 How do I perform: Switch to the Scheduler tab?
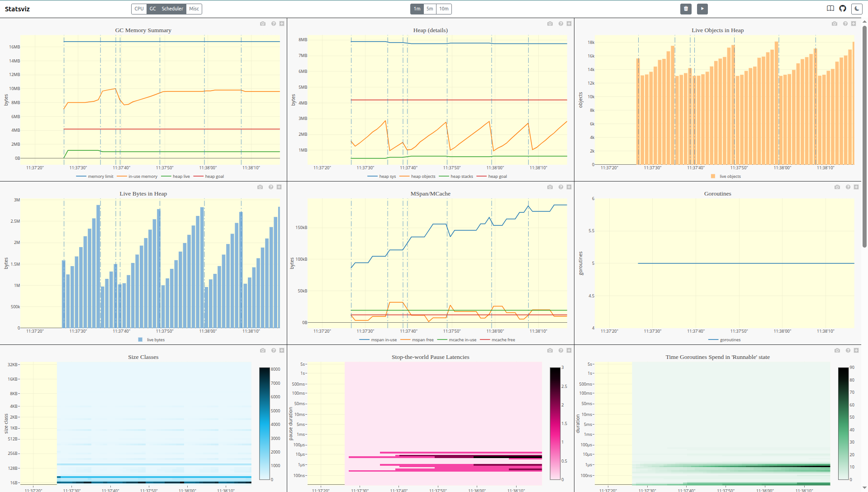(x=173, y=9)
